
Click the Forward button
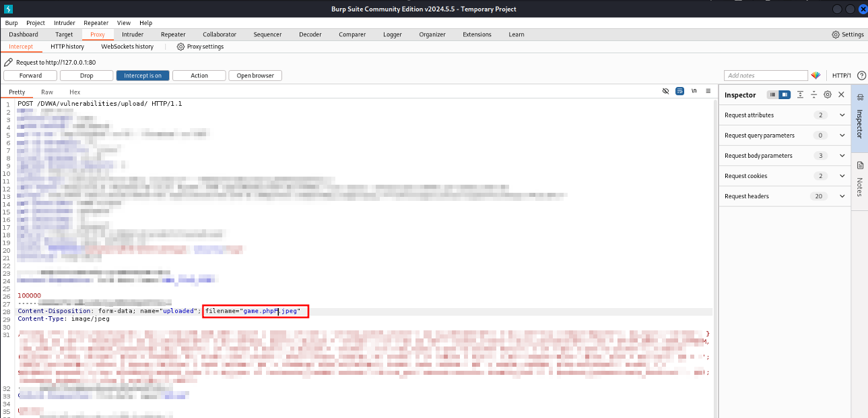30,76
